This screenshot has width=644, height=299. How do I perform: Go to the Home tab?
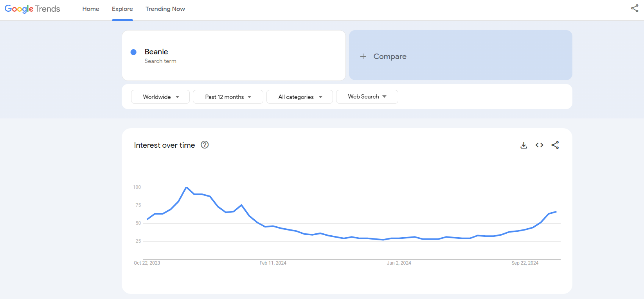tap(91, 9)
